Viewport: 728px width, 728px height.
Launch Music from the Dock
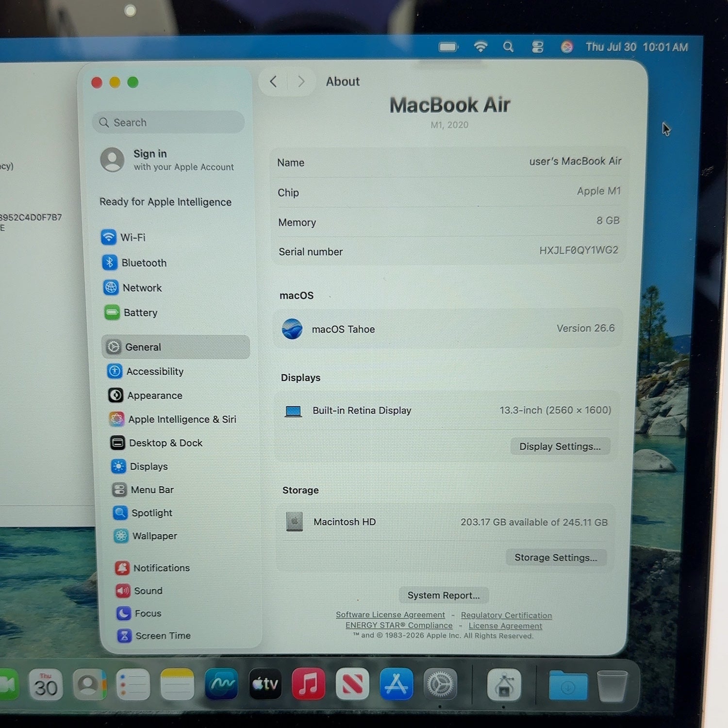pyautogui.click(x=309, y=684)
